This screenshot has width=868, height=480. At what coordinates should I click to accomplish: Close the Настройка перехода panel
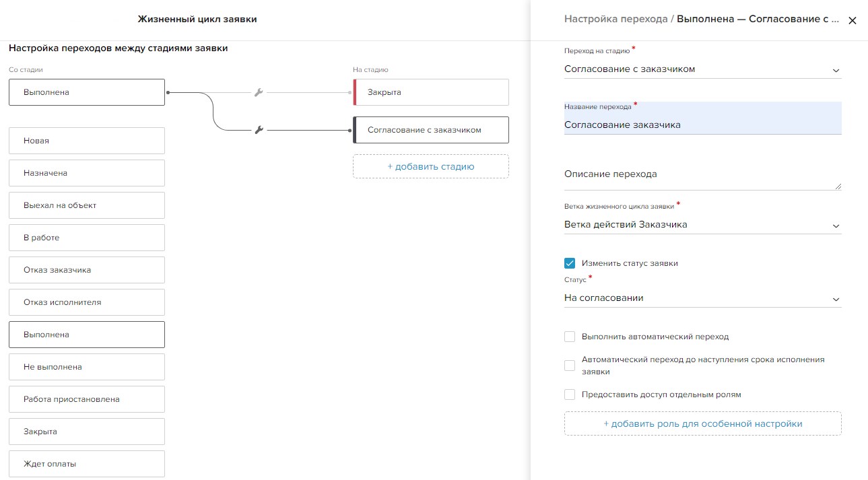coord(852,20)
